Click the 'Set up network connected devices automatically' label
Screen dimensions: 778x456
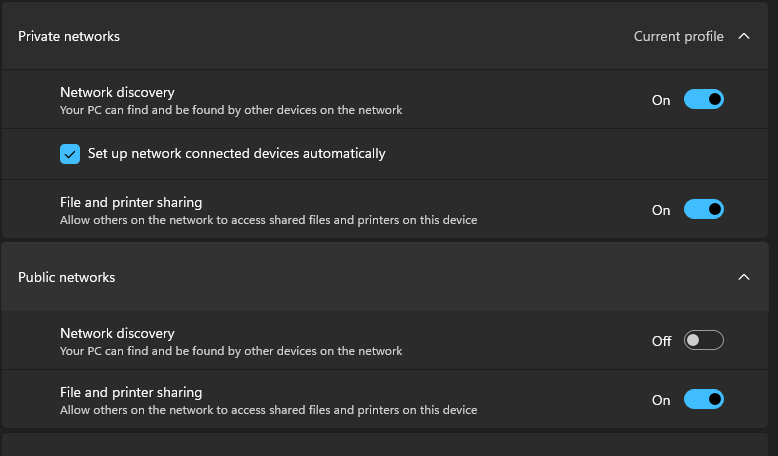tap(236, 154)
